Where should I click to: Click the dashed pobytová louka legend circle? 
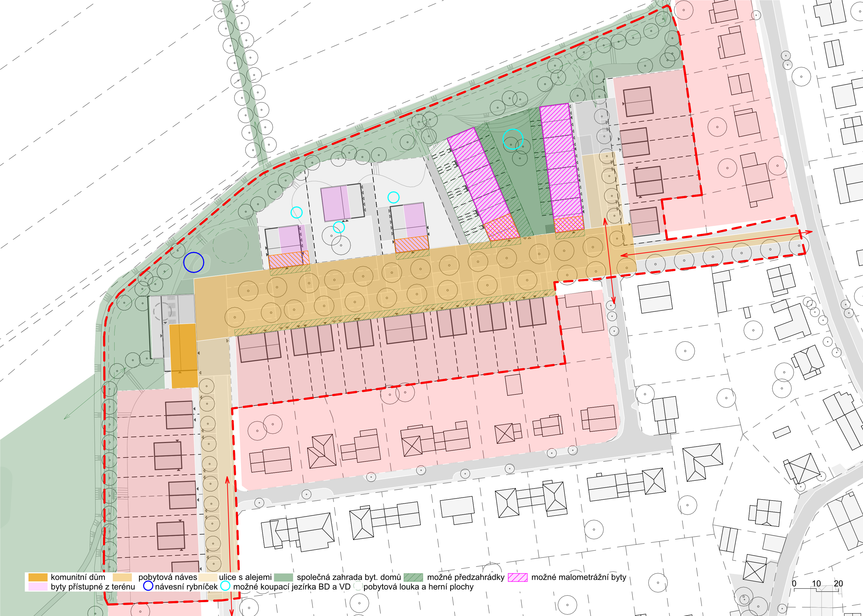click(x=358, y=586)
